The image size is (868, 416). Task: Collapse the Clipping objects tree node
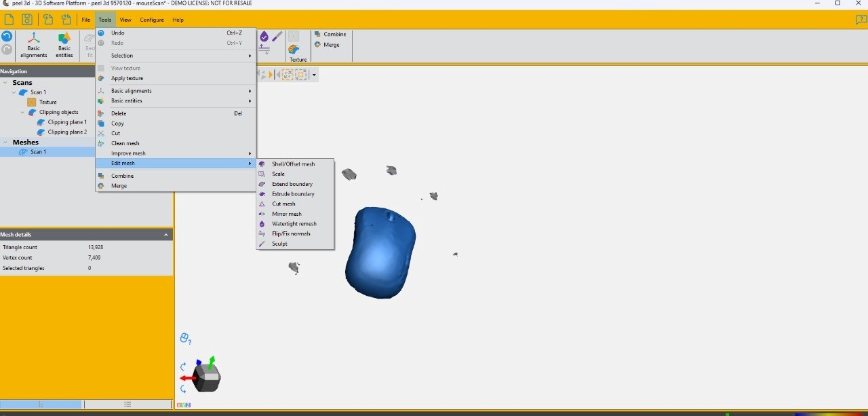coord(24,112)
